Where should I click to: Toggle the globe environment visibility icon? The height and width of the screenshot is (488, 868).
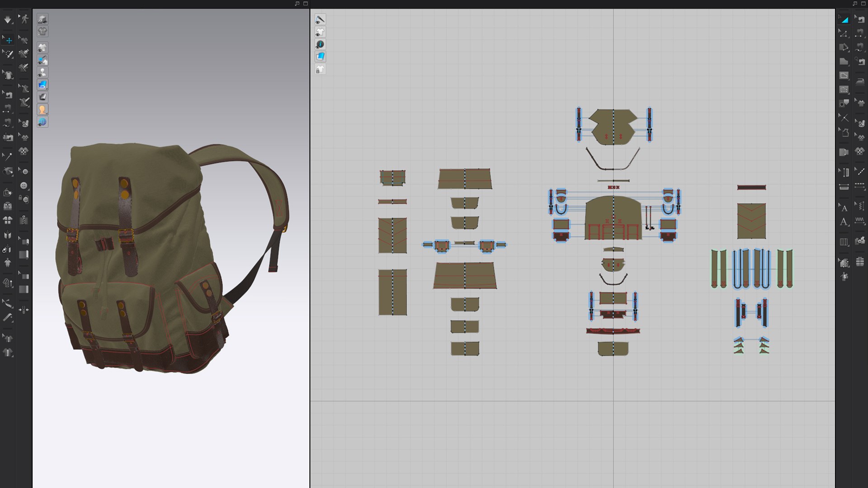(x=42, y=122)
